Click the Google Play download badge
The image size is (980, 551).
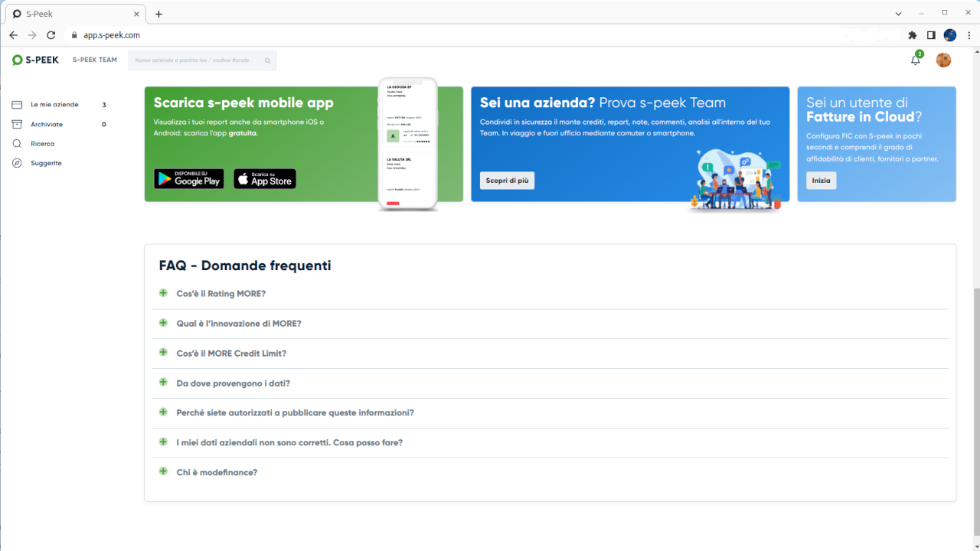[189, 179]
